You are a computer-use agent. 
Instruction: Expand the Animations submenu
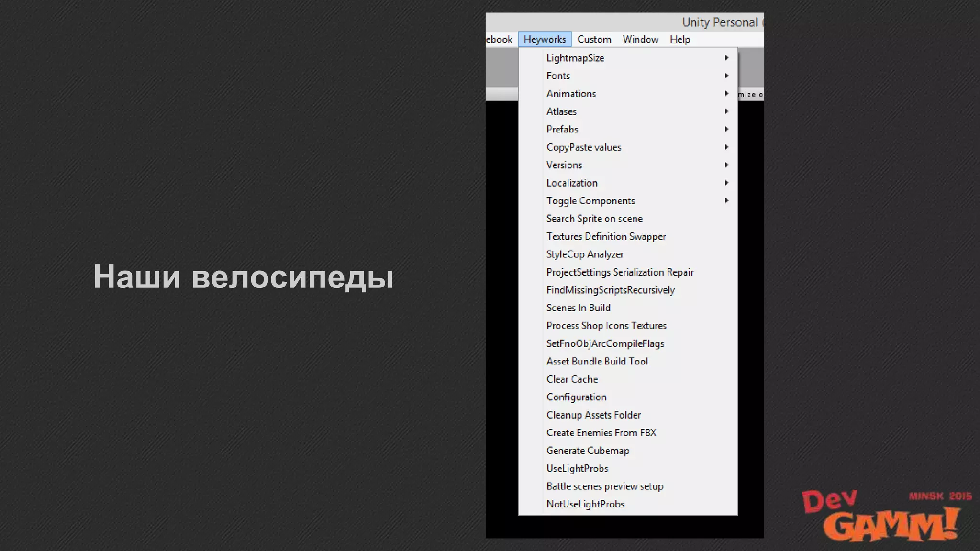(x=628, y=94)
